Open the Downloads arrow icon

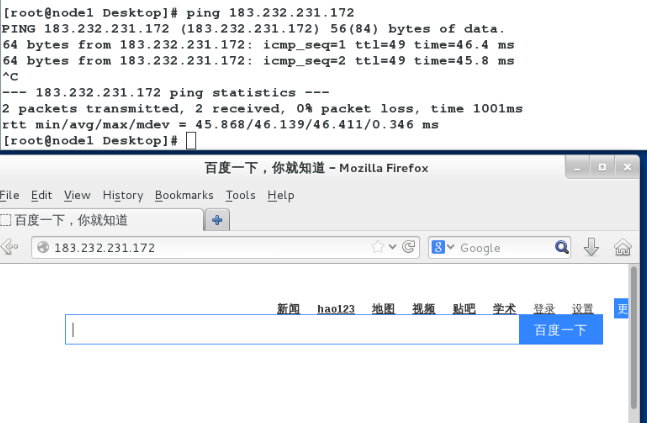(591, 247)
